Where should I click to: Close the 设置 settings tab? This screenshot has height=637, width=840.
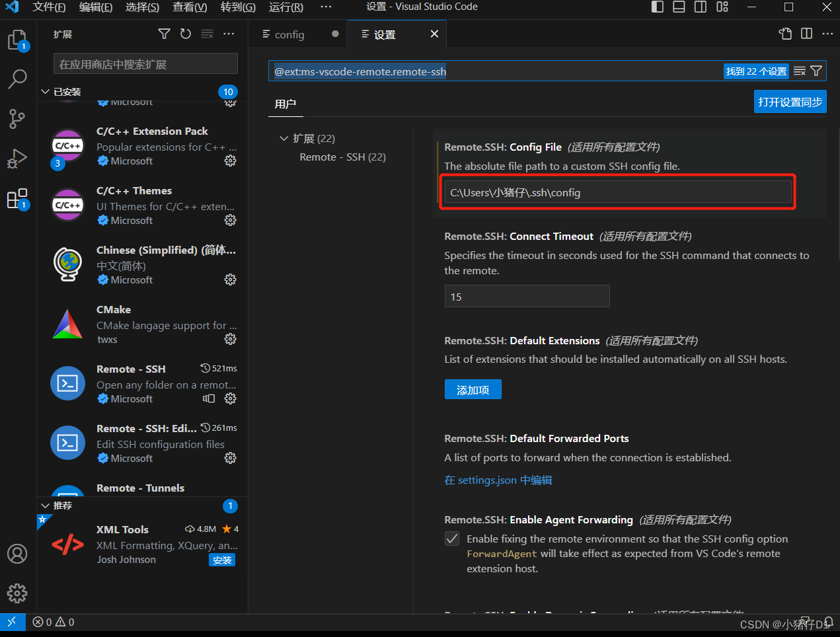pyautogui.click(x=434, y=34)
